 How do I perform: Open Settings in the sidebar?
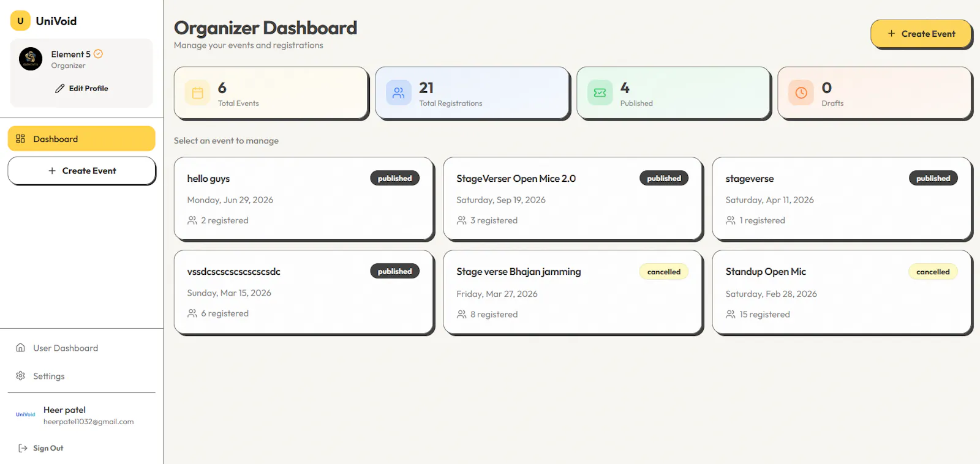pos(81,376)
